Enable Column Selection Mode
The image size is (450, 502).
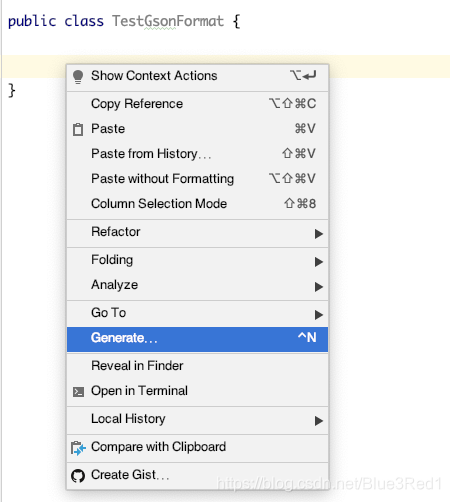197,204
